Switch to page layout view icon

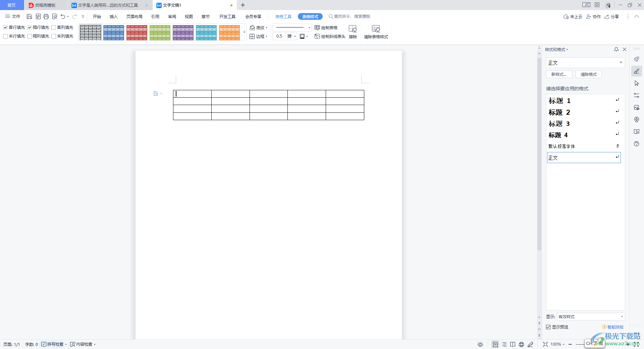pyautogui.click(x=495, y=344)
